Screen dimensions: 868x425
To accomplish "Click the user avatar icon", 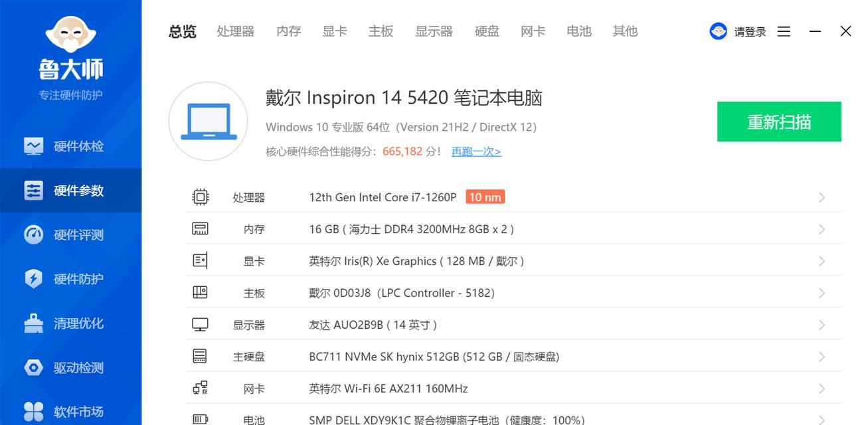I will [718, 31].
